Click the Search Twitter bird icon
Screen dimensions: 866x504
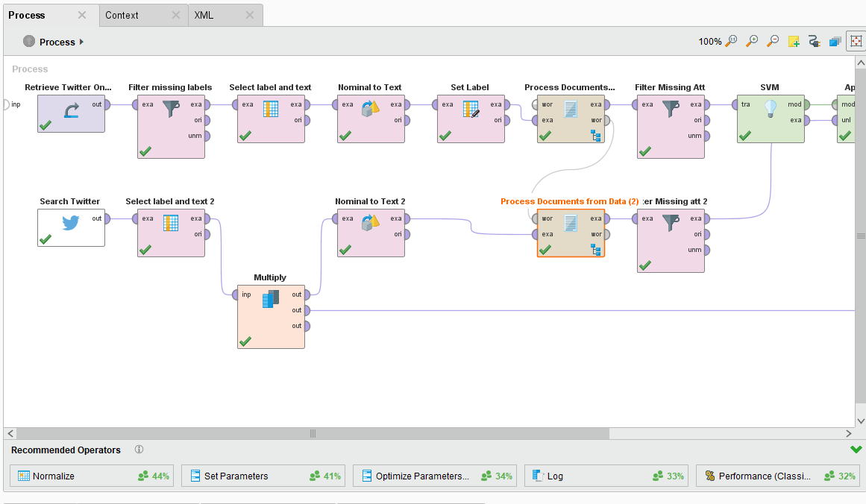click(x=71, y=222)
